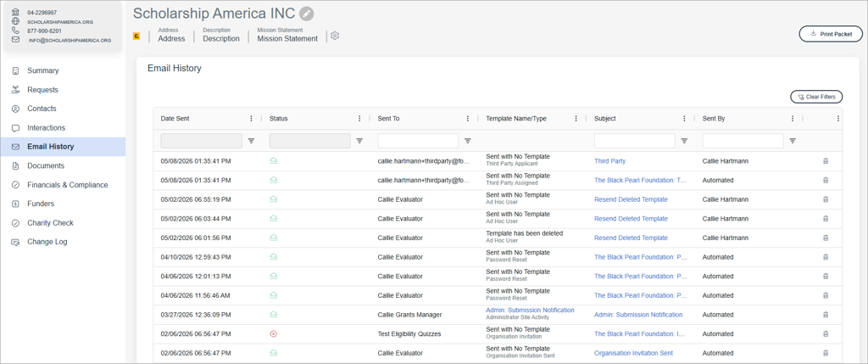Open filter operator for Date Sent
This screenshot has width=868, height=364.
click(251, 141)
